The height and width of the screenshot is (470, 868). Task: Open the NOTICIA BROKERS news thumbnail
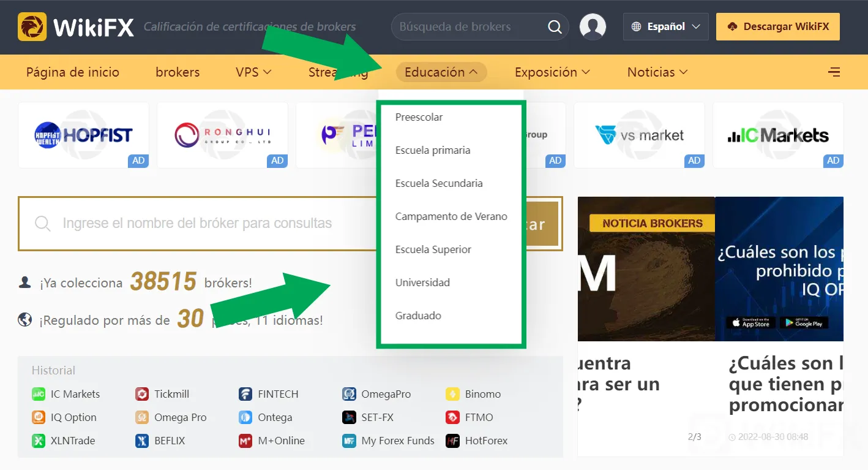[x=646, y=269]
